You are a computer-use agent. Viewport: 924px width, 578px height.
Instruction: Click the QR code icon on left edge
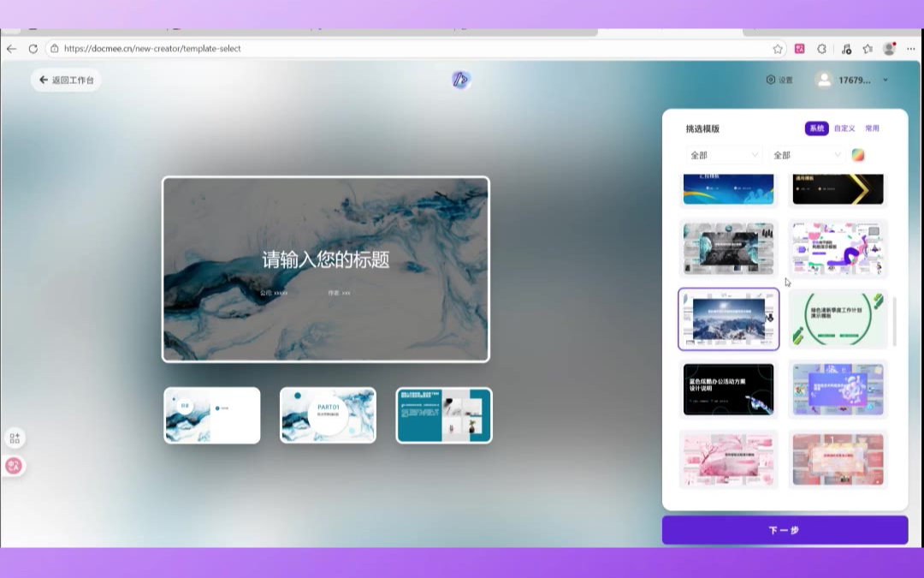coord(15,438)
